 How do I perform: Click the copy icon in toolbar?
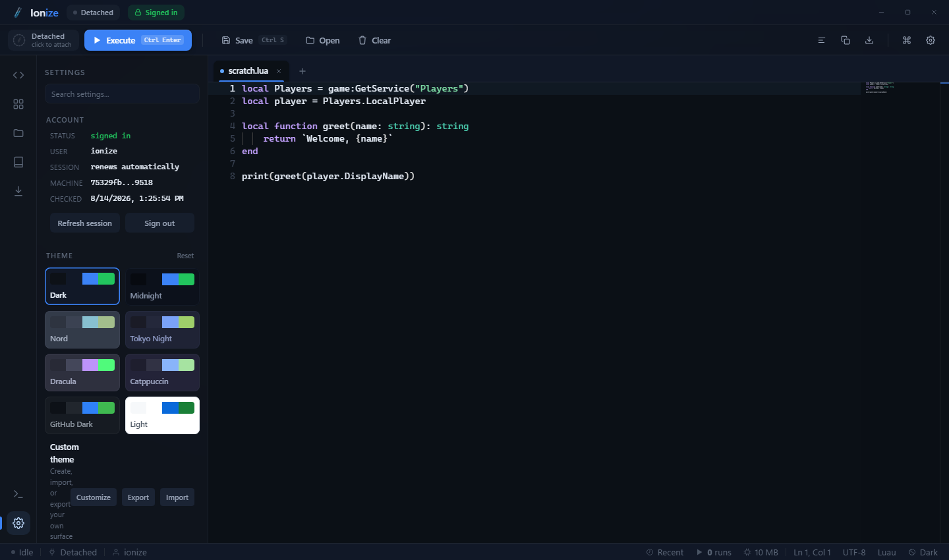coord(846,40)
